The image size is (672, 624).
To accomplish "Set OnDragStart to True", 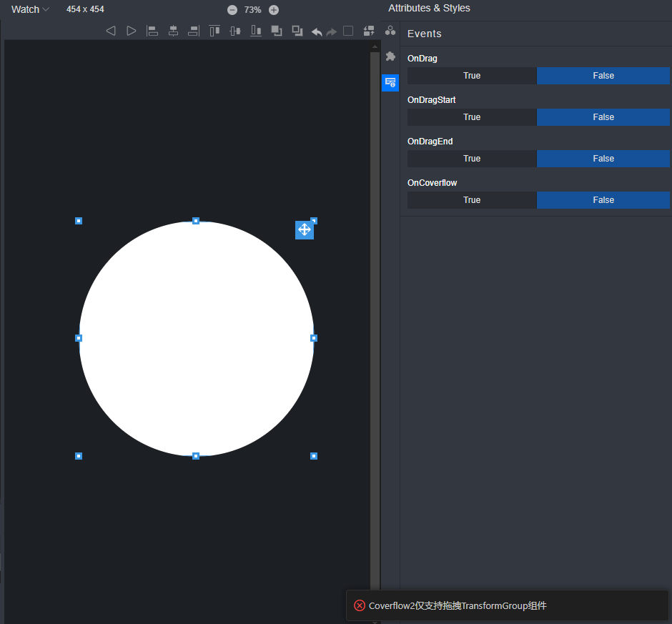I will [x=472, y=117].
